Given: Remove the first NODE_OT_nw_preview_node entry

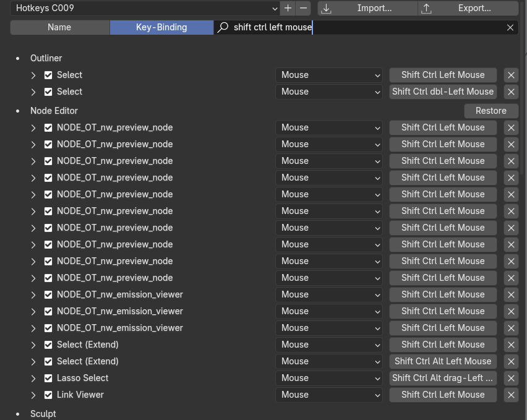Looking at the screenshot, I should [511, 127].
